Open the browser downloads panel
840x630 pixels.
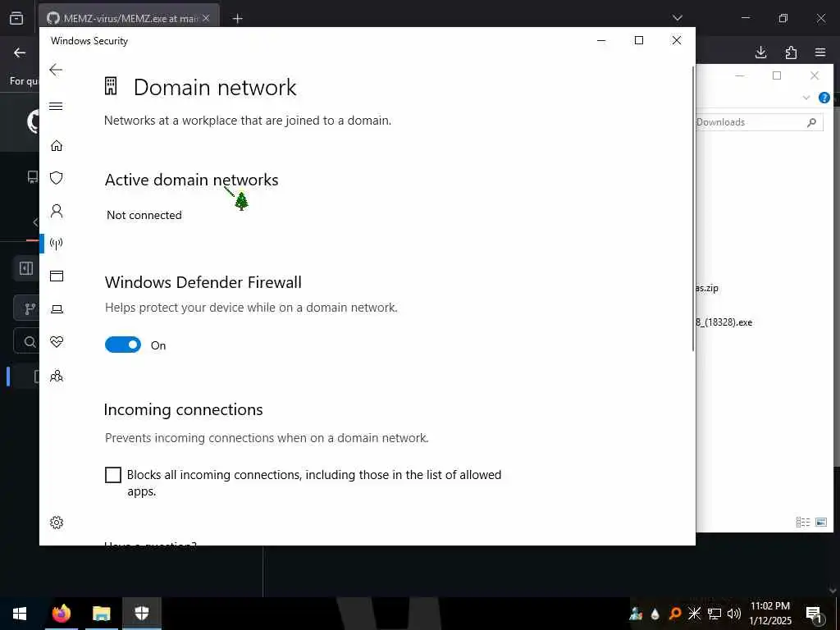coord(760,52)
